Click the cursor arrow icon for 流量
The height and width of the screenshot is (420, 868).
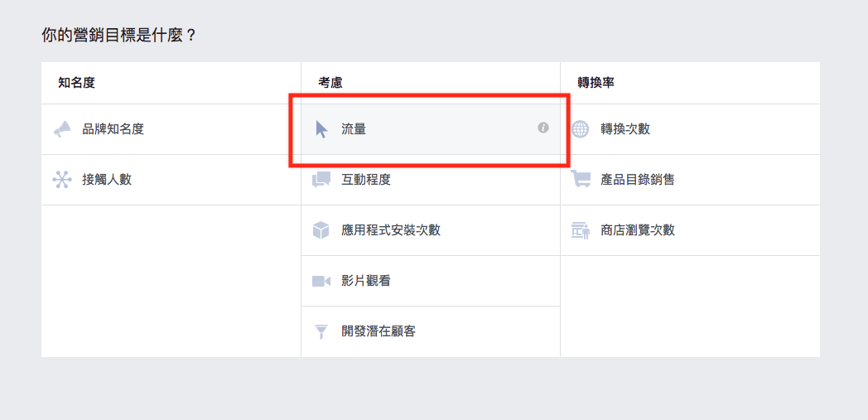321,129
